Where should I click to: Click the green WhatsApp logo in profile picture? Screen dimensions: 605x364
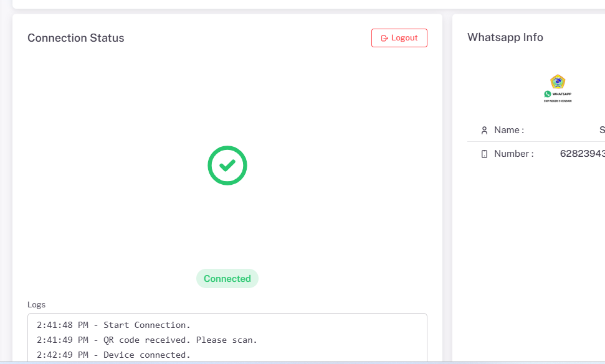pos(548,94)
